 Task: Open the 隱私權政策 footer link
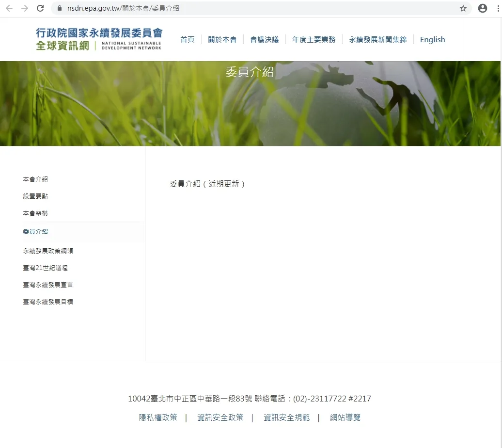click(x=158, y=417)
